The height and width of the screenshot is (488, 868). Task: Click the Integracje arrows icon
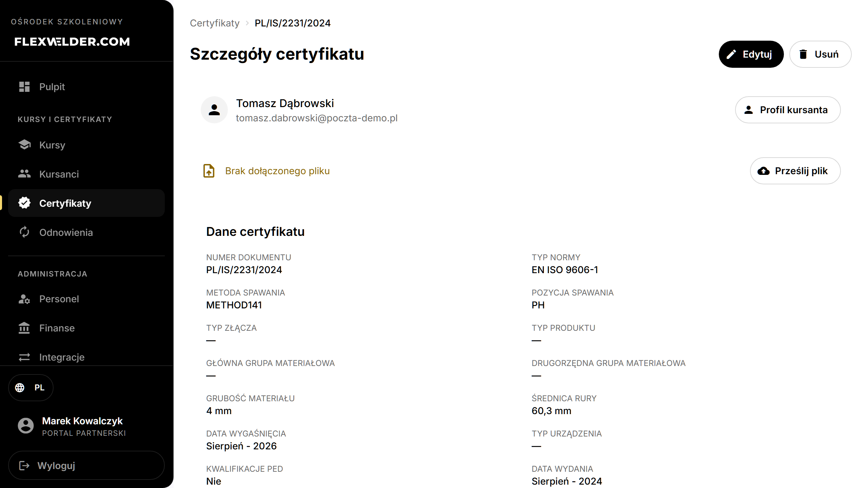tap(24, 357)
